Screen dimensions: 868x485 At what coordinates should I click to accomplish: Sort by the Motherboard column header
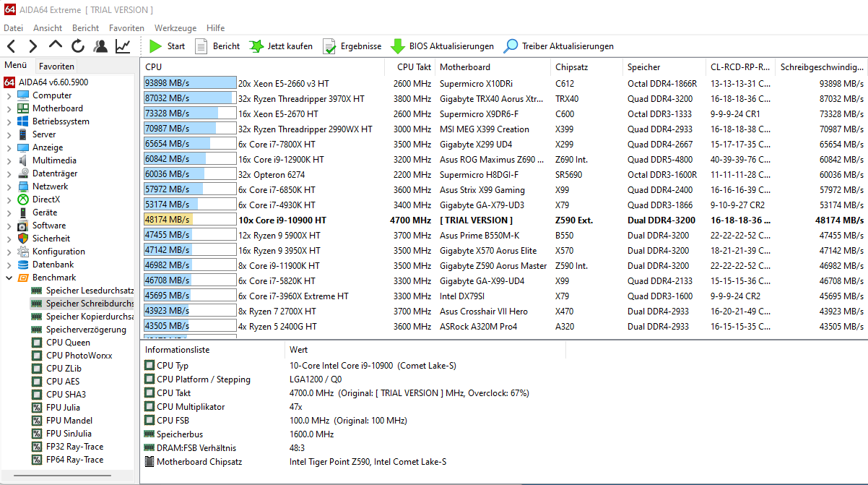pos(492,67)
